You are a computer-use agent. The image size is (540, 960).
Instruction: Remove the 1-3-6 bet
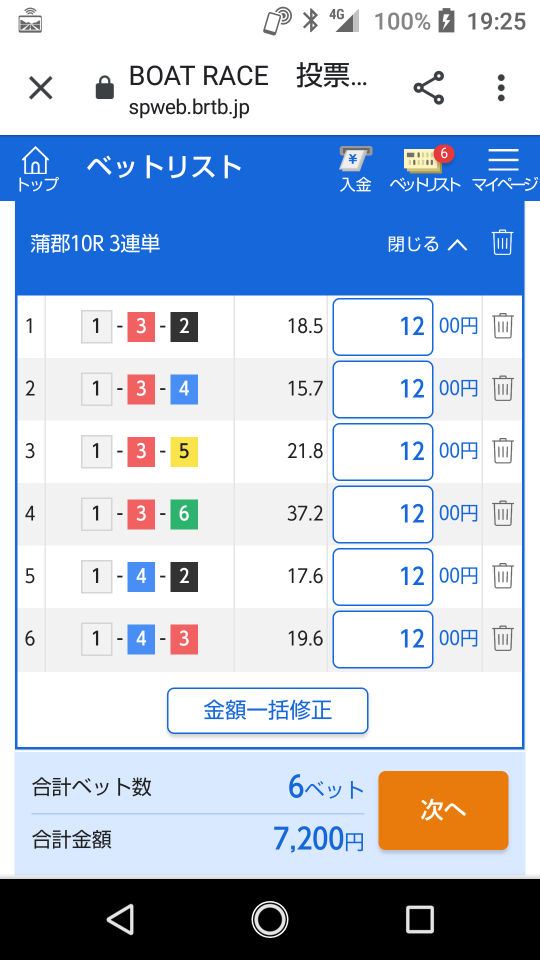coord(503,514)
